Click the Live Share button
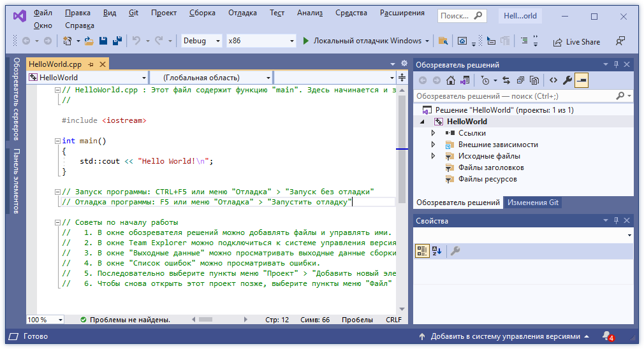This screenshot has height=349, width=644. [576, 41]
